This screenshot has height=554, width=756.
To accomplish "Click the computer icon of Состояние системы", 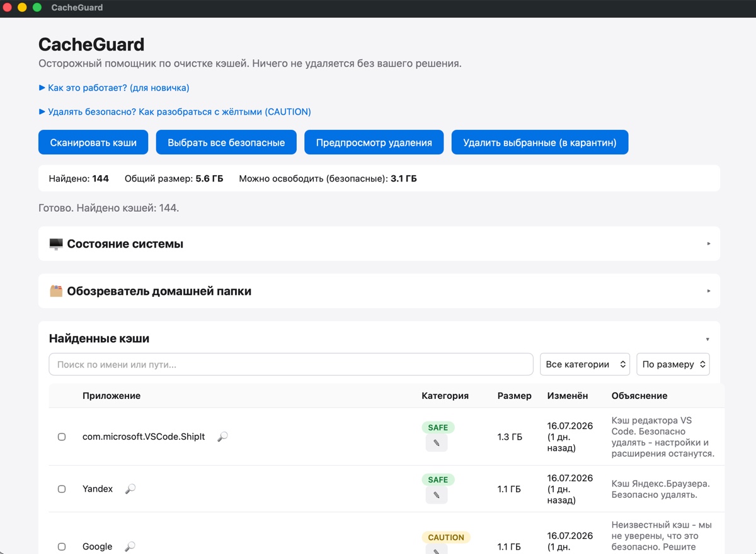I will 56,244.
